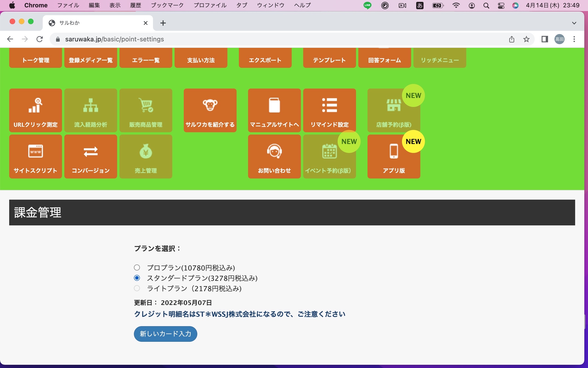Bookmark this page with the star icon
The image size is (588, 368).
point(526,39)
